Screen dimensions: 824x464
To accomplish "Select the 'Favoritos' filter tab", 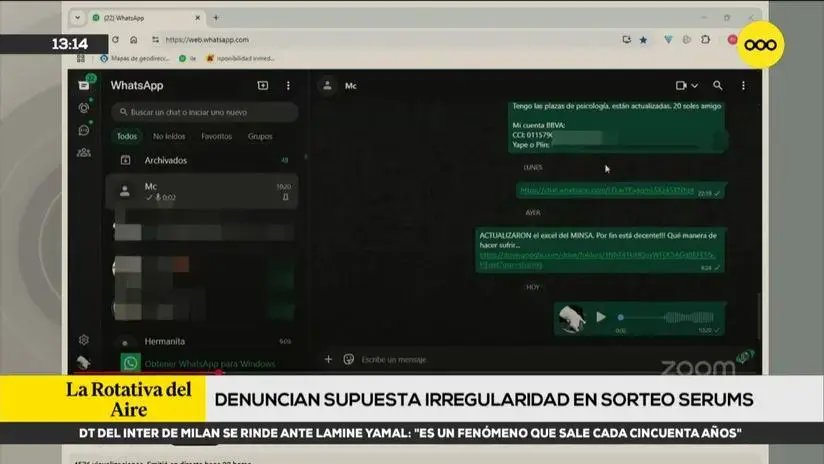I will [217, 136].
